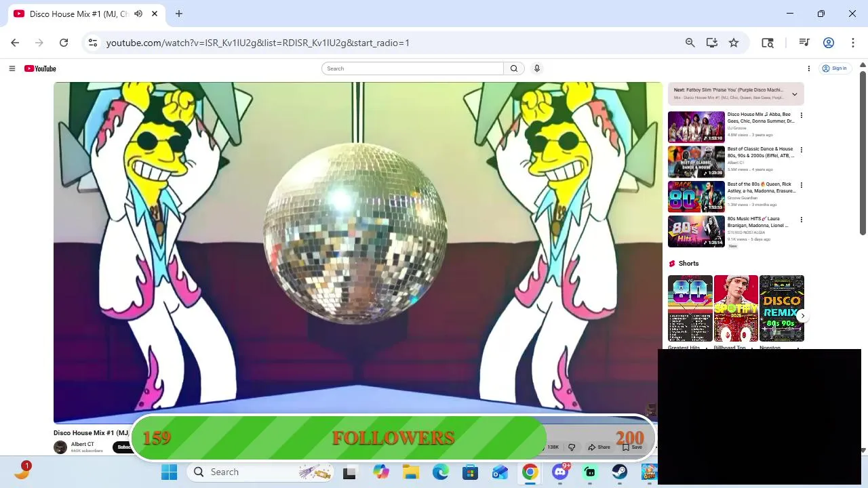The height and width of the screenshot is (488, 868).
Task: Start voice search with the microphone icon
Action: click(537, 68)
